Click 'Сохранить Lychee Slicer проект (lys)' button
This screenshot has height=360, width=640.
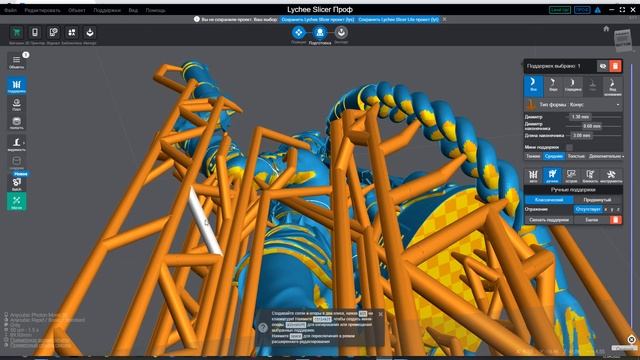pos(318,19)
